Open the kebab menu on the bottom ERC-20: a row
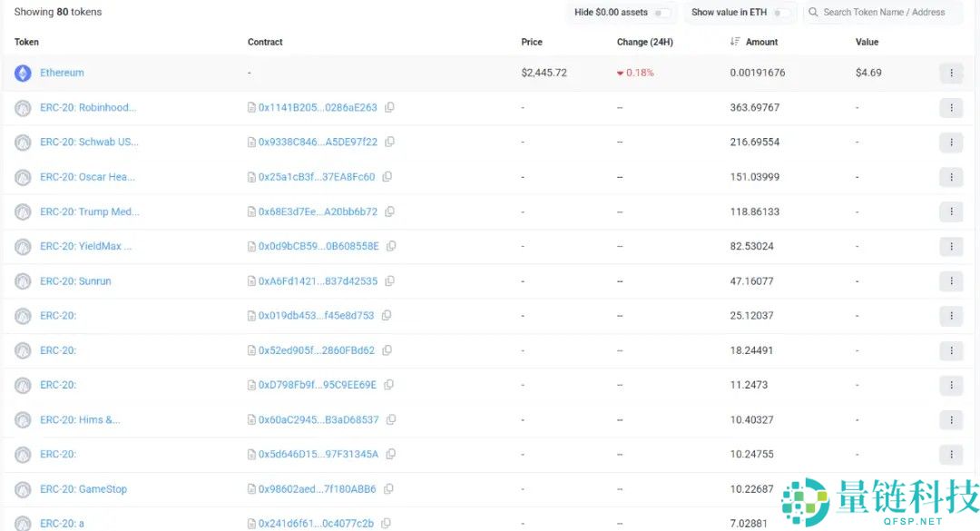980x531 pixels. click(951, 524)
